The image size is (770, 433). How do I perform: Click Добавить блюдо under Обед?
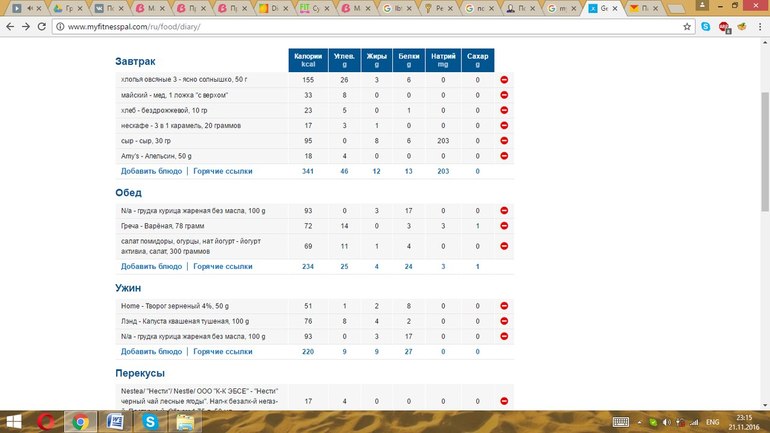151,266
